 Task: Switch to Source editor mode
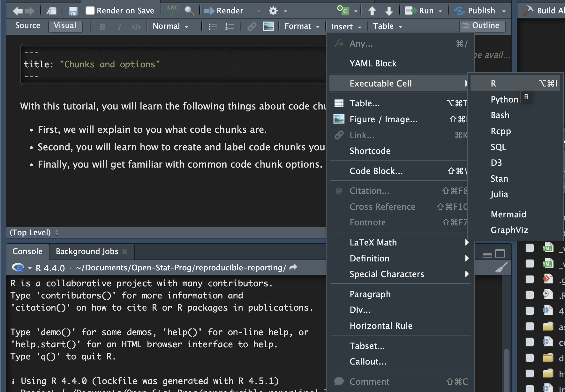tap(28, 26)
